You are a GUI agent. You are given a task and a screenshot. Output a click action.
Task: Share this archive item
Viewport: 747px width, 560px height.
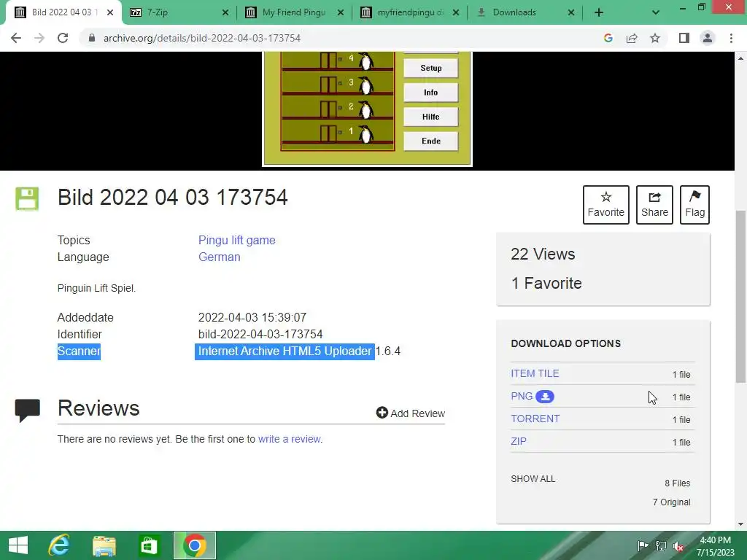(x=654, y=205)
